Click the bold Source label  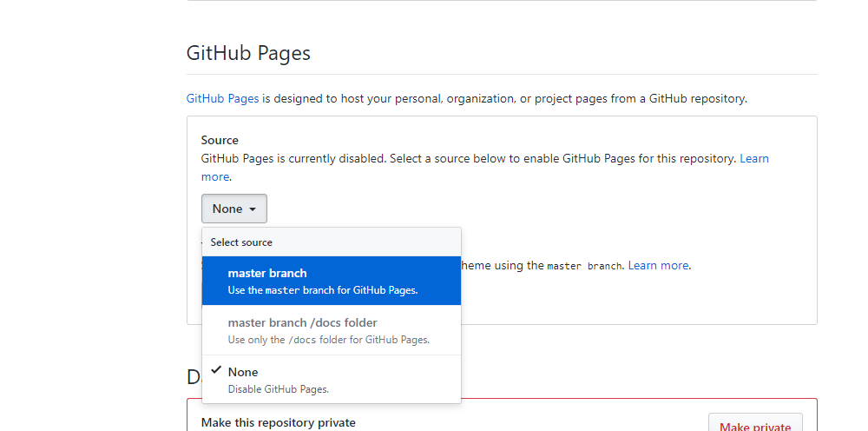220,140
